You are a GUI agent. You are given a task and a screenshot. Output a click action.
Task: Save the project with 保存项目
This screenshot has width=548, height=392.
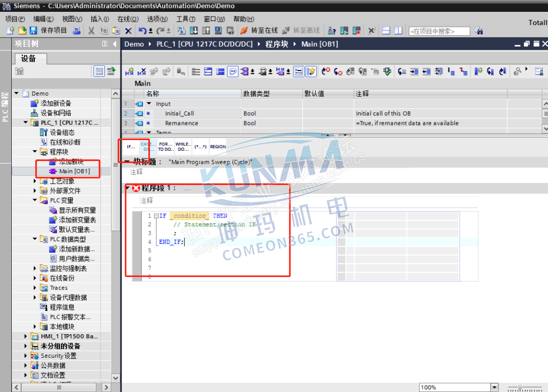click(x=48, y=30)
